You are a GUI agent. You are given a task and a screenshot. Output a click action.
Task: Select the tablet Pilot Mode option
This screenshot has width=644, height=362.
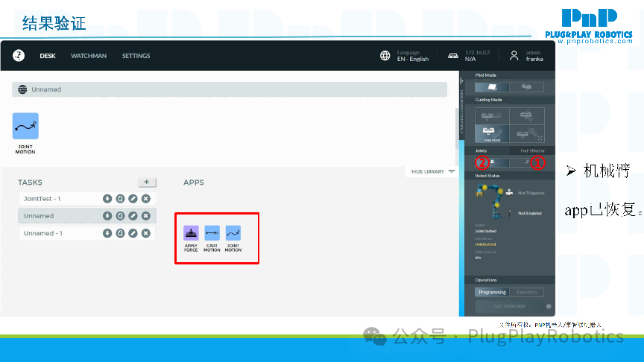[492, 87]
